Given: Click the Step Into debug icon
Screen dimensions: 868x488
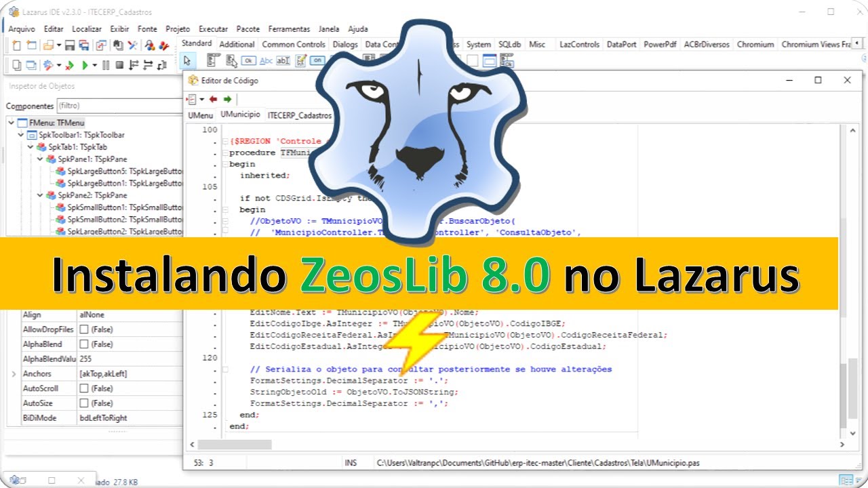Looking at the screenshot, I should coord(134,65).
